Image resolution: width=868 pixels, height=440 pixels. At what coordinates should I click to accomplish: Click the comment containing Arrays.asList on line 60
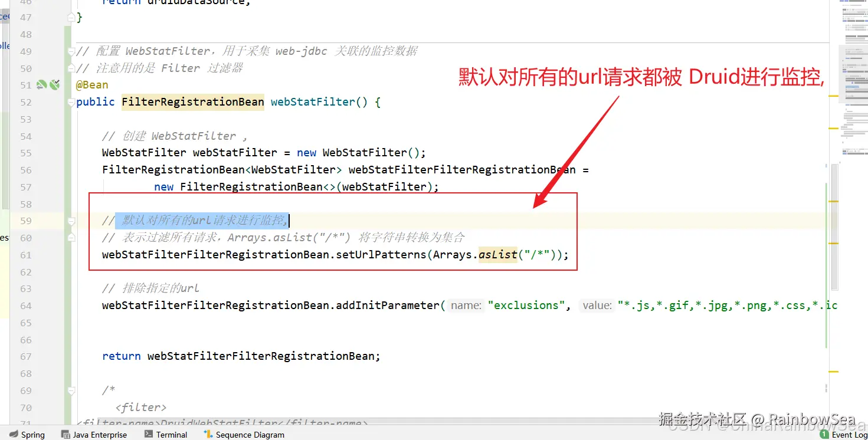tap(283, 238)
